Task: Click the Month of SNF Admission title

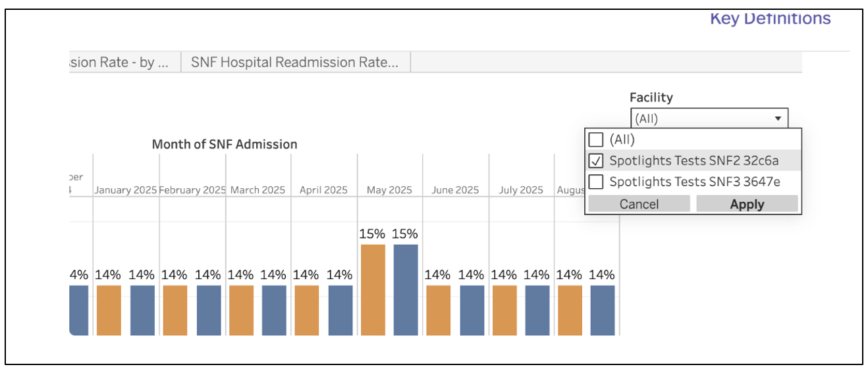Action: [225, 144]
